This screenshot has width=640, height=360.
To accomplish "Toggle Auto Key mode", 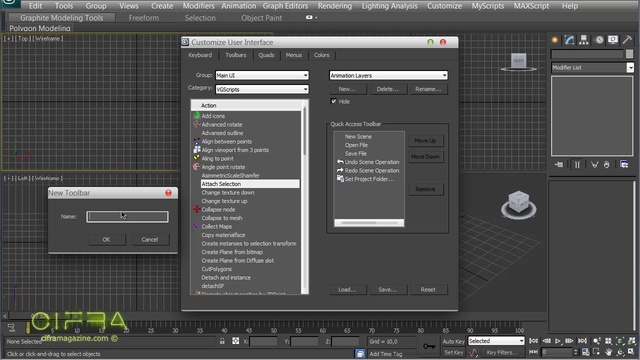I will (x=453, y=341).
